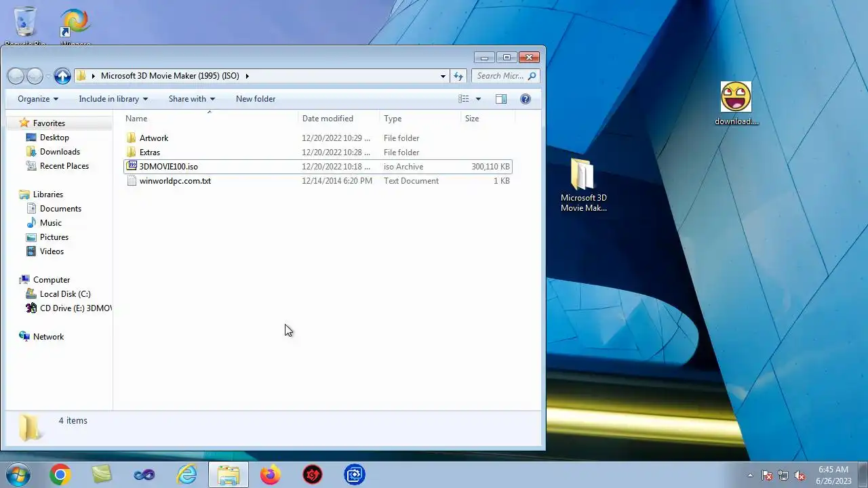Click the search magnifier icon
The height and width of the screenshot is (488, 868).
coord(532,76)
